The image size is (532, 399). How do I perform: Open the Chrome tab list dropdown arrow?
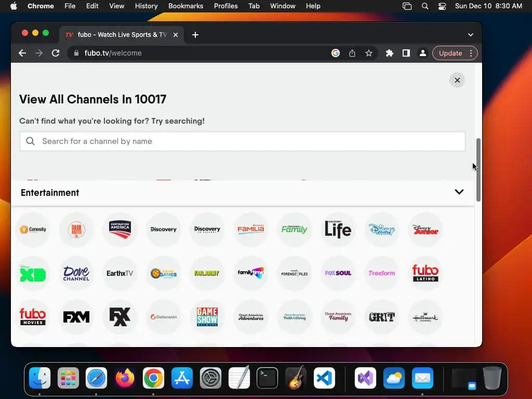click(471, 35)
